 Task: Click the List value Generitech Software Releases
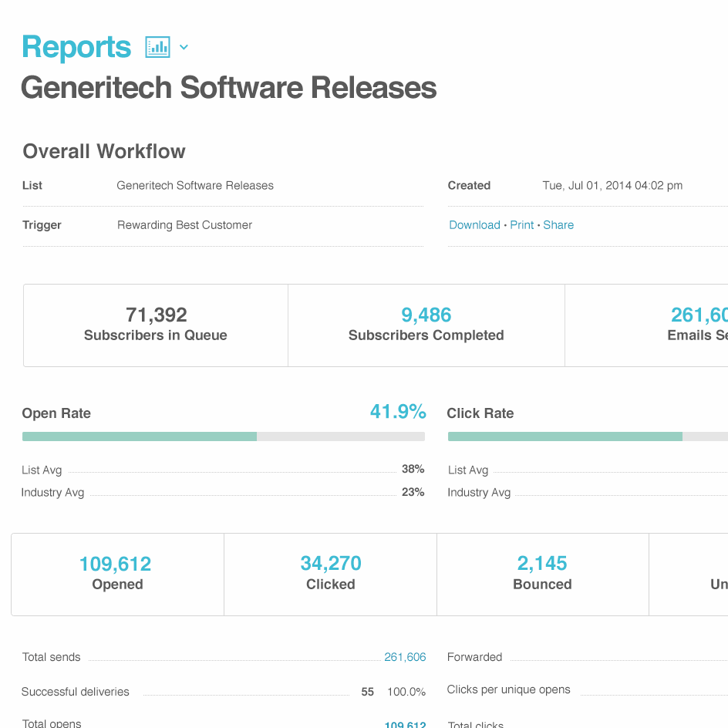point(195,186)
